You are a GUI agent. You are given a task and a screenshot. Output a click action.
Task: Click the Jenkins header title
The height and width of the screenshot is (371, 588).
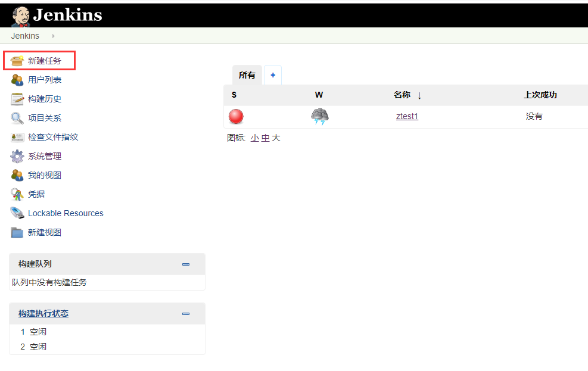tap(67, 15)
